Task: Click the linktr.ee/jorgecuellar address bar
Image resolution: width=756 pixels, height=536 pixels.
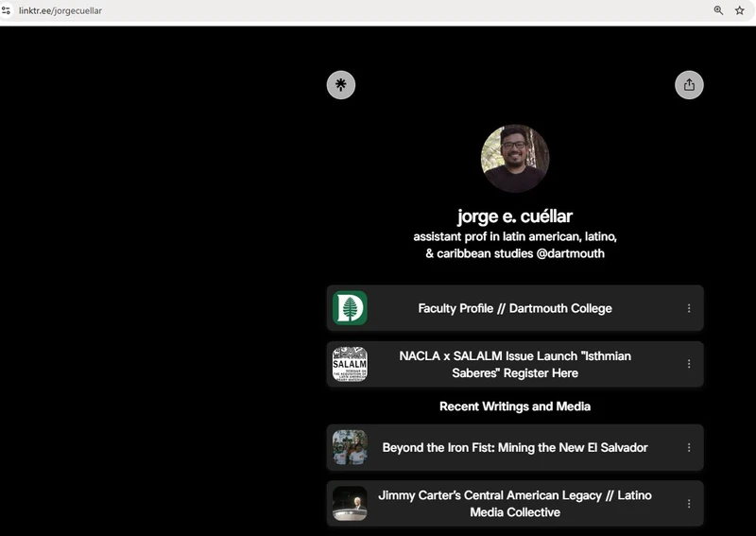Action: (60, 10)
